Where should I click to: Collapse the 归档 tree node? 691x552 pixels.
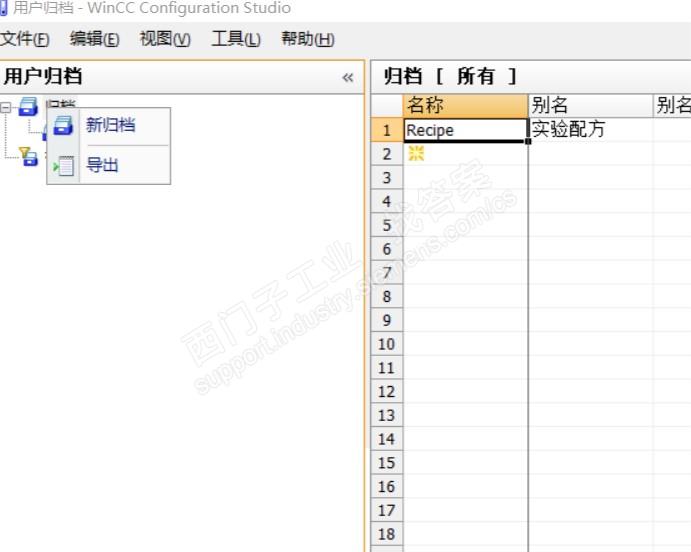point(6,107)
